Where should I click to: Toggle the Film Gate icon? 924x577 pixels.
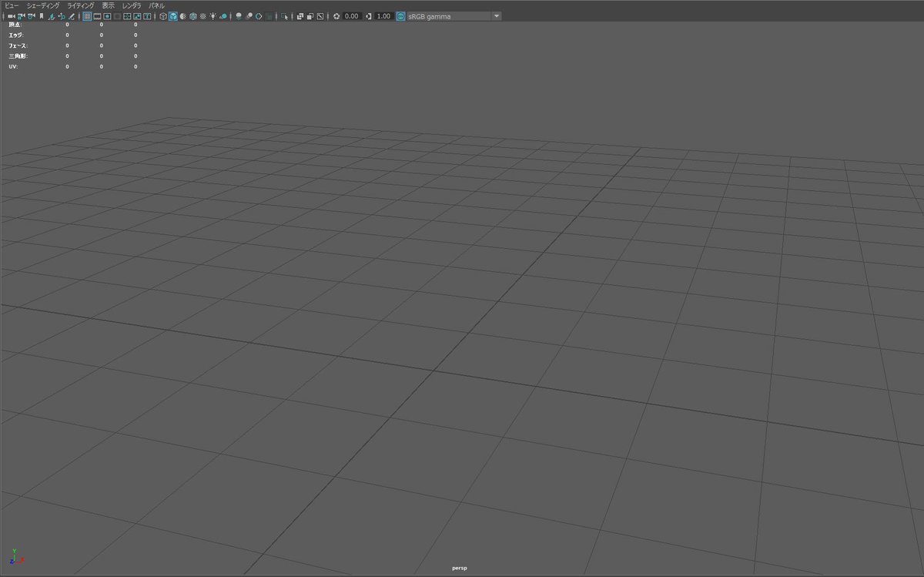pyautogui.click(x=97, y=16)
